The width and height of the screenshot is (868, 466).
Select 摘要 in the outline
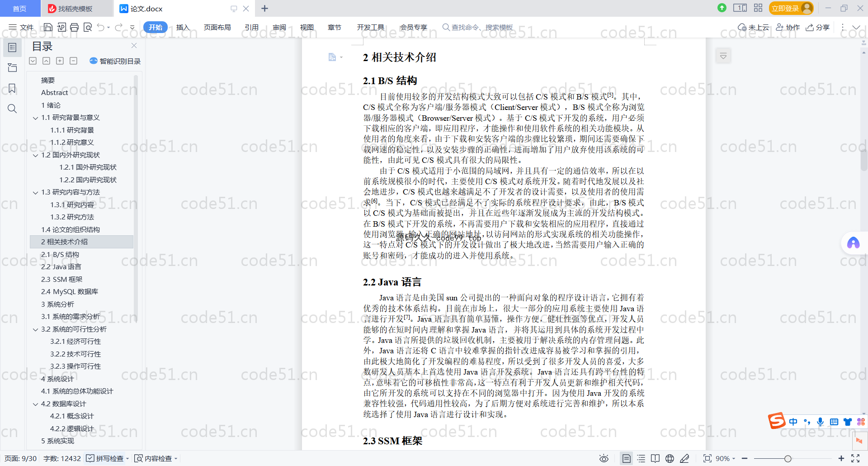coord(48,81)
